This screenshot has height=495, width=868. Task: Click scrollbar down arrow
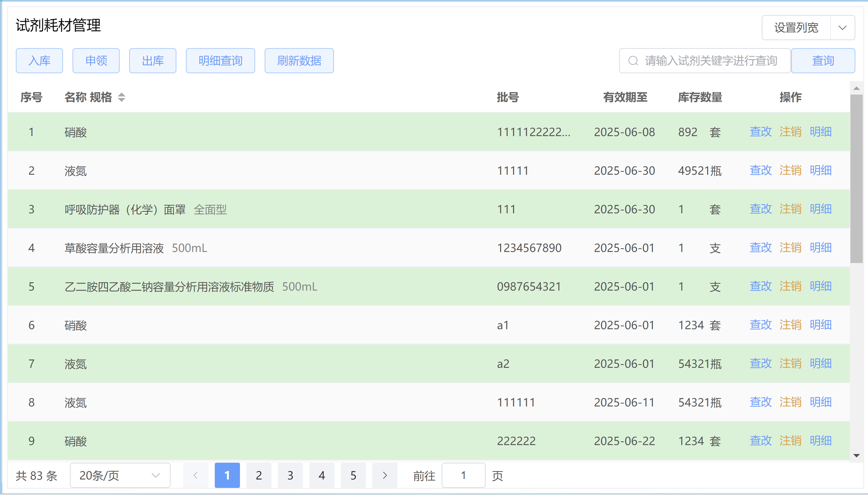pyautogui.click(x=856, y=456)
